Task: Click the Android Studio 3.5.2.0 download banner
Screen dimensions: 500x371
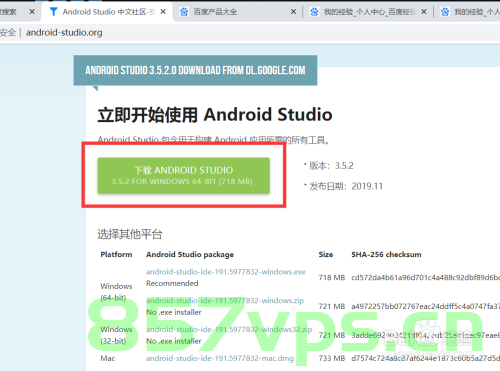Action: 195,70
